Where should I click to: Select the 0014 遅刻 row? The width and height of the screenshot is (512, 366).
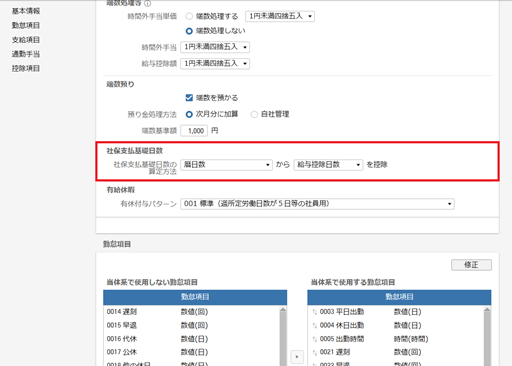pyautogui.click(x=192, y=312)
